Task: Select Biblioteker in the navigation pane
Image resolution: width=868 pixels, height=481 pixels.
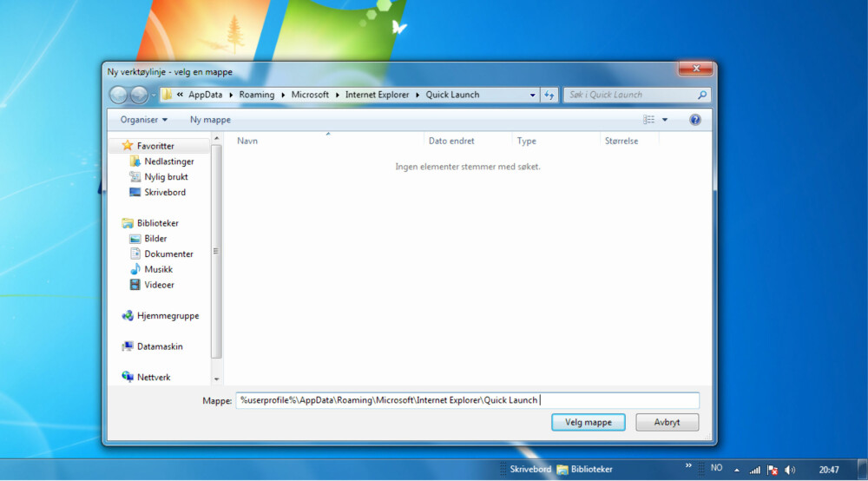Action: point(158,223)
